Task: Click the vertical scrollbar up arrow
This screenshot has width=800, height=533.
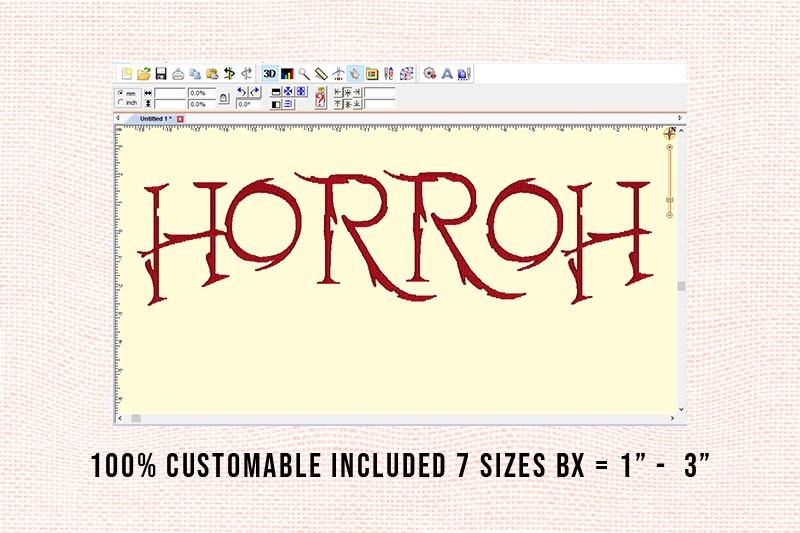Action: [681, 131]
